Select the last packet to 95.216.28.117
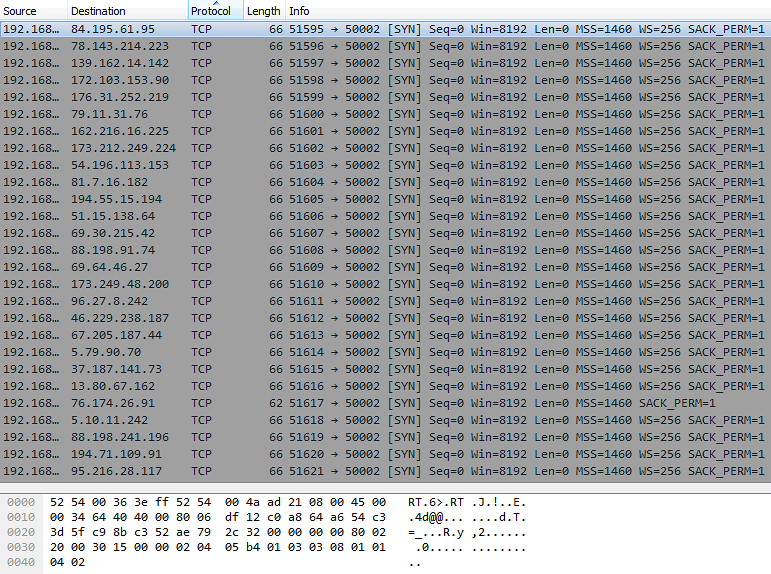The width and height of the screenshot is (771, 574). tap(115, 471)
